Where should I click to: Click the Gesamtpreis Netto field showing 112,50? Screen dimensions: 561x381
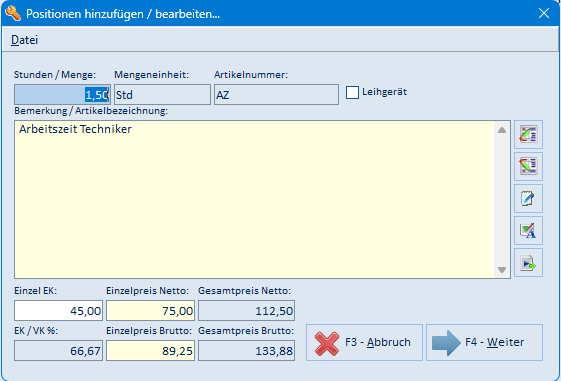click(x=247, y=311)
